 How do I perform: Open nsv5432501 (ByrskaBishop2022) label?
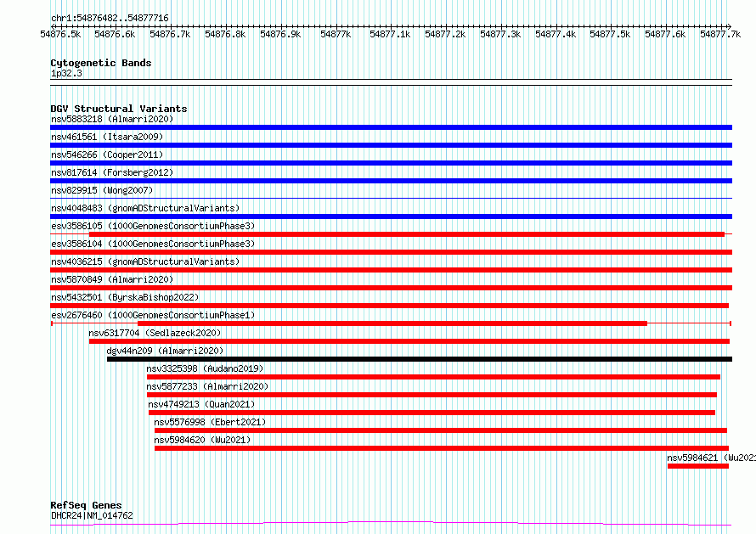[x=125, y=297]
